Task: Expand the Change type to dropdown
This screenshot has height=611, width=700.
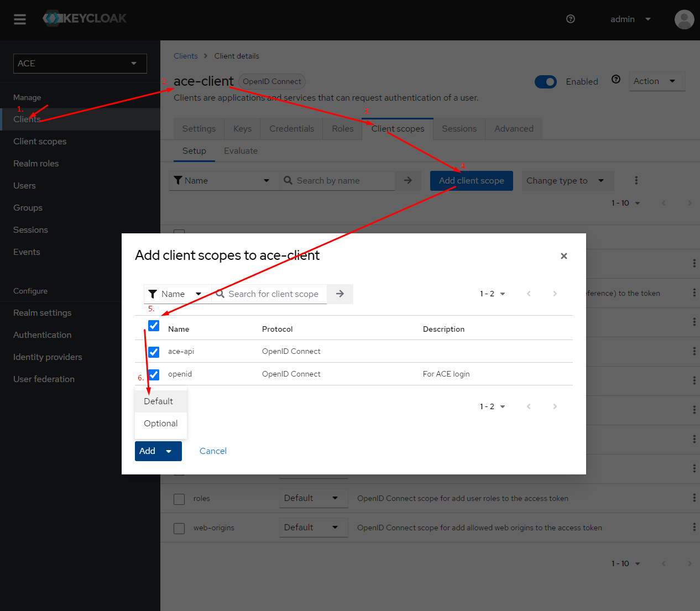Action: (567, 180)
